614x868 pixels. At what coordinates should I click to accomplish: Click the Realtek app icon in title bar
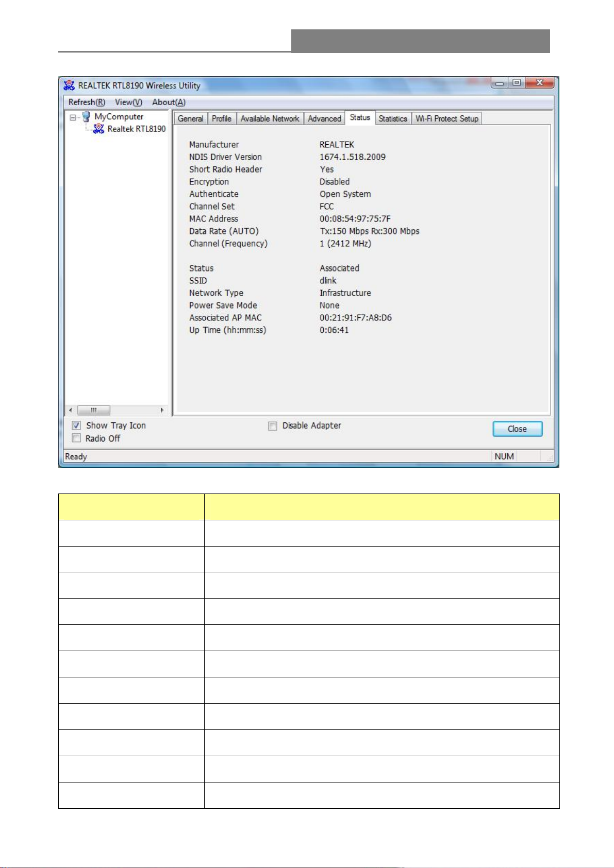(69, 86)
